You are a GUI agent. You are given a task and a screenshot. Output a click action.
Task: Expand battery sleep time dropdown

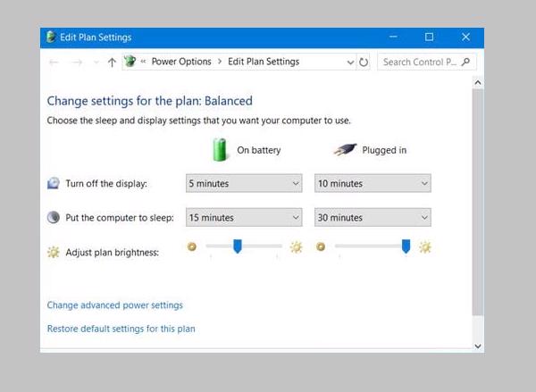coord(244,217)
